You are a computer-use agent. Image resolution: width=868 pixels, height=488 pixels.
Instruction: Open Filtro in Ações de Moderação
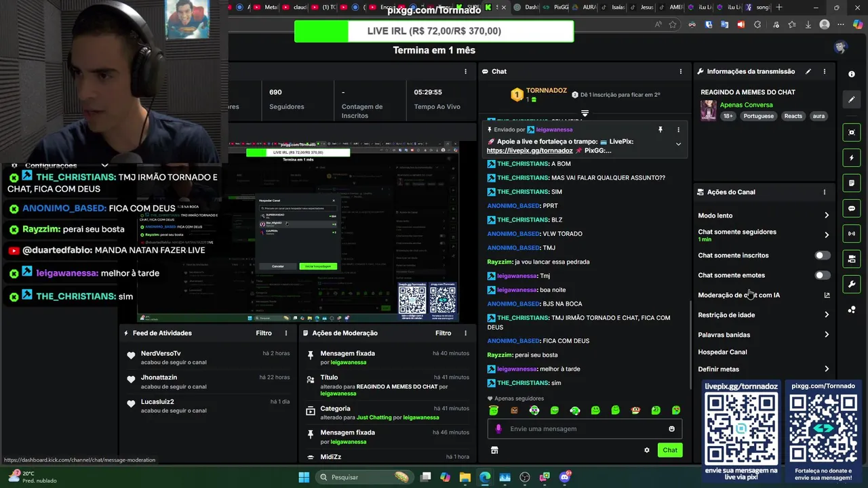click(443, 333)
